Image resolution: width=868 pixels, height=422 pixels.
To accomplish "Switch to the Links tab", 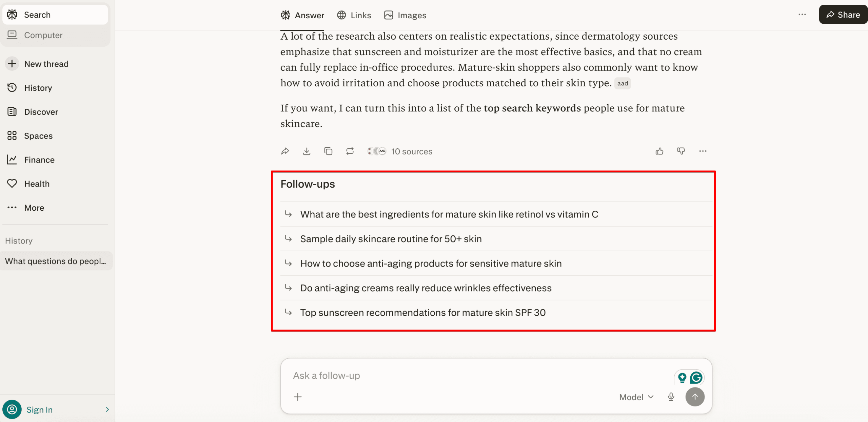I will coord(354,15).
